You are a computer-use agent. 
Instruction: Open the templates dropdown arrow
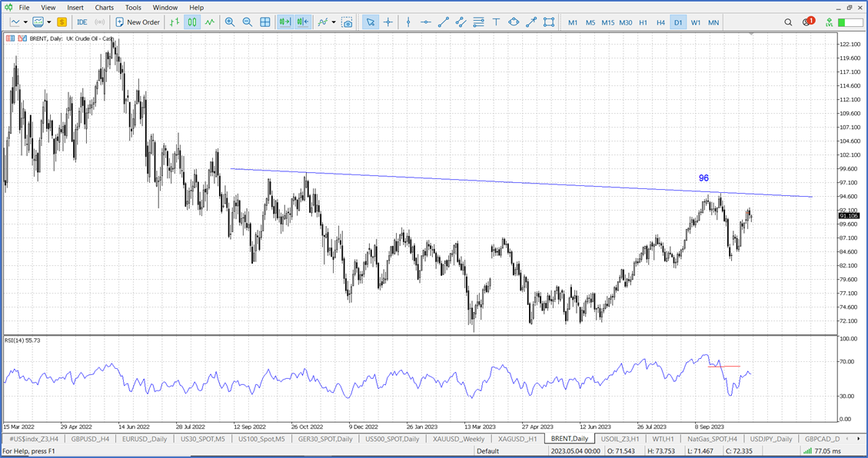(x=48, y=22)
